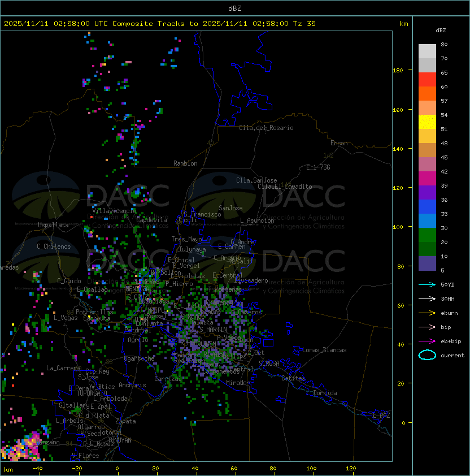
Task: Click the 'C_Chilenos' map label
Action: pyautogui.click(x=54, y=246)
